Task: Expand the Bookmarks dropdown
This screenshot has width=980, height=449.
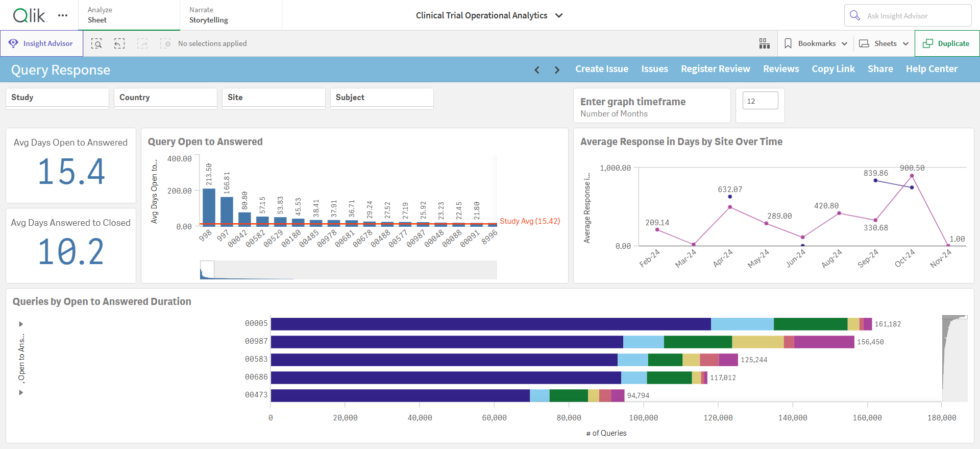Action: pos(816,43)
